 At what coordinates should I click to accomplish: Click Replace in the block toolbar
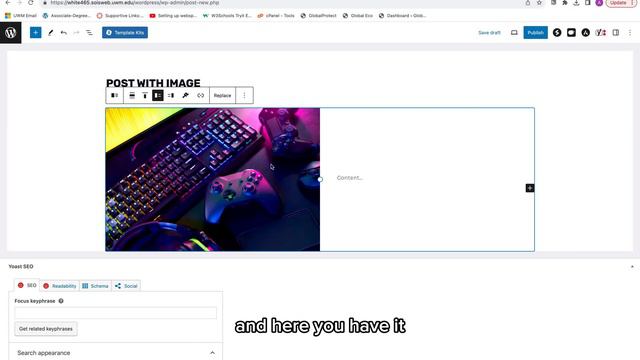(222, 96)
